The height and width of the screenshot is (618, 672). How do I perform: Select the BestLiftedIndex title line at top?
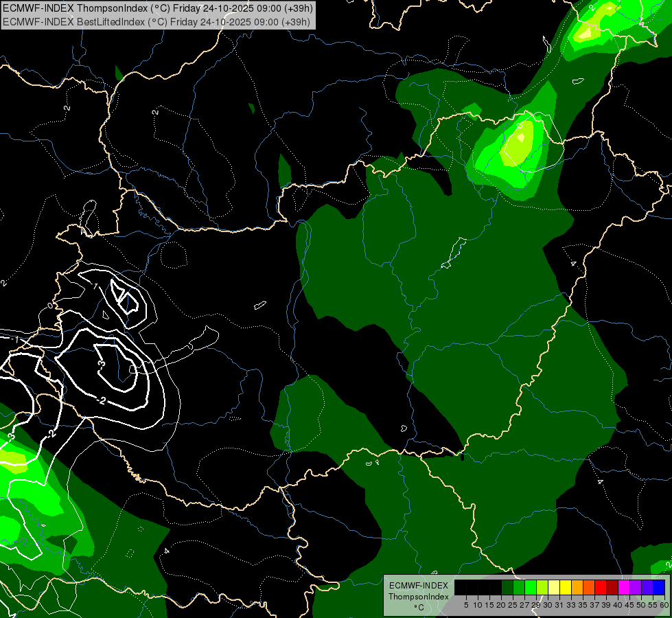click(157, 22)
